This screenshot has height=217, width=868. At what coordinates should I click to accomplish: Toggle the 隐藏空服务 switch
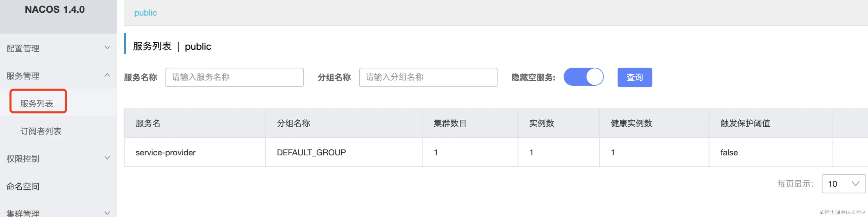click(x=583, y=77)
